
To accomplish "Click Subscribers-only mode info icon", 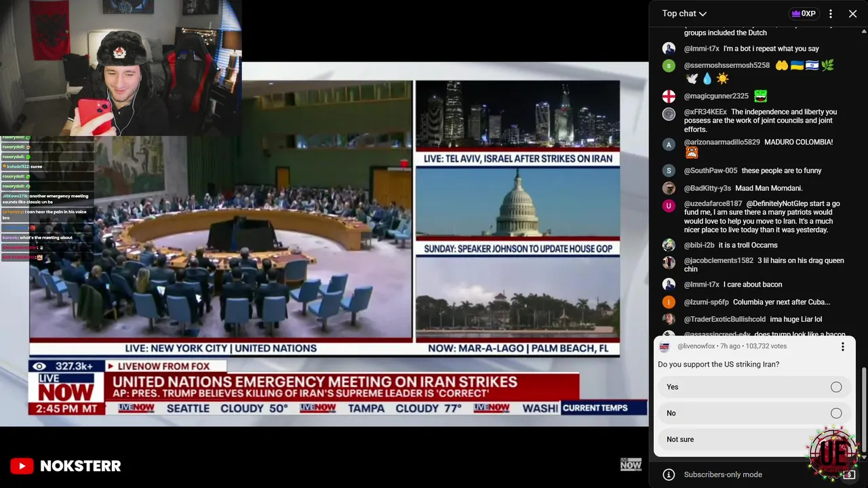I will point(669,474).
